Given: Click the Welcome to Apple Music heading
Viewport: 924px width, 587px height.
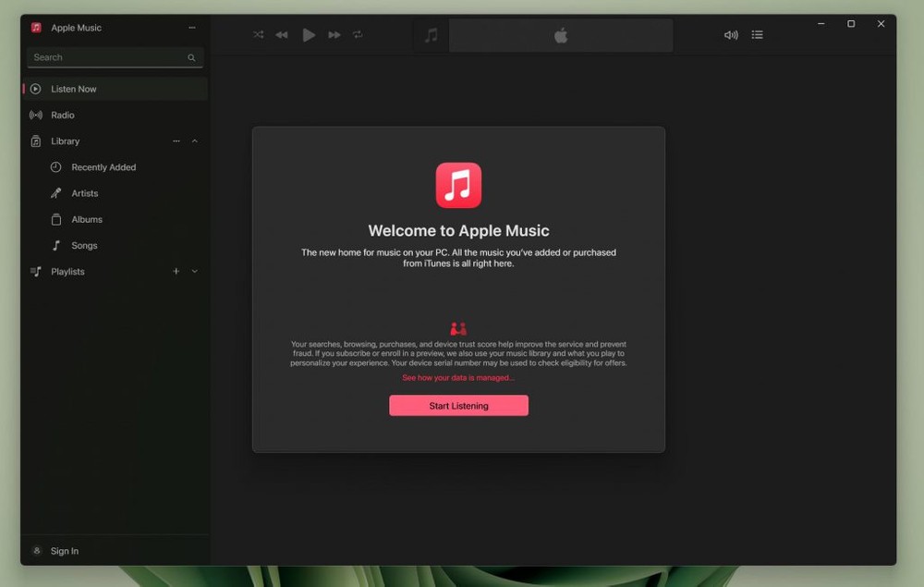Looking at the screenshot, I should (458, 230).
